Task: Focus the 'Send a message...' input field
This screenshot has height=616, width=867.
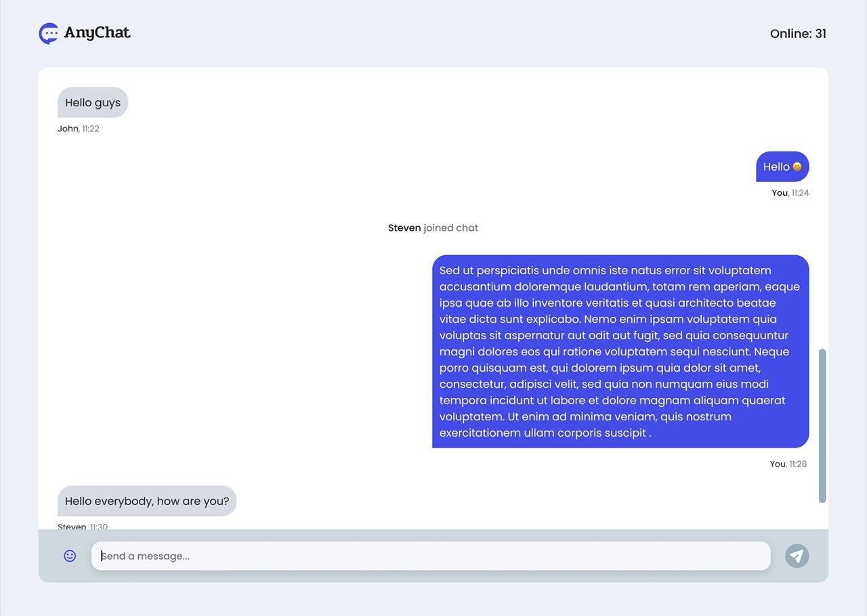Action: (431, 556)
